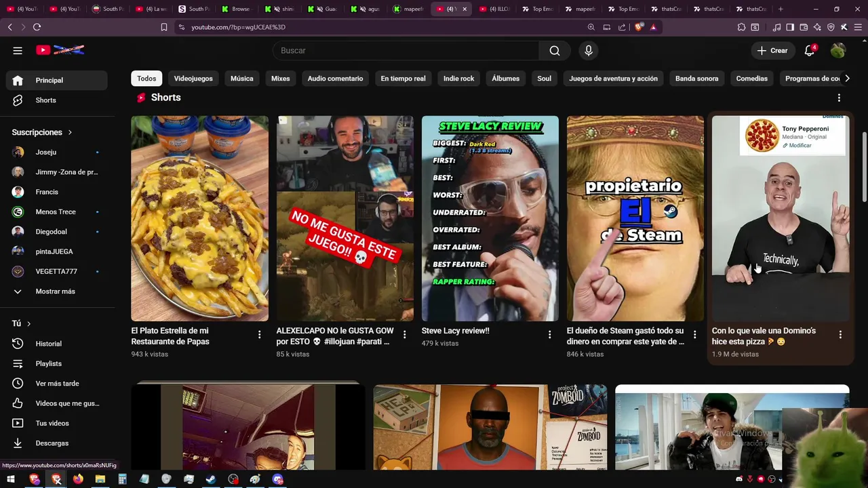Open Shorts in the sidebar

[x=57, y=100]
